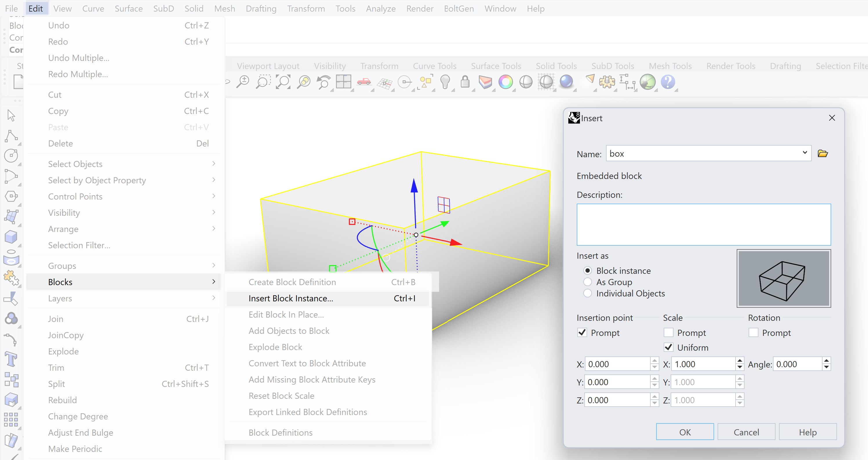Click the Cancel button
Screen dimensions: 868x460
pyautogui.click(x=746, y=432)
